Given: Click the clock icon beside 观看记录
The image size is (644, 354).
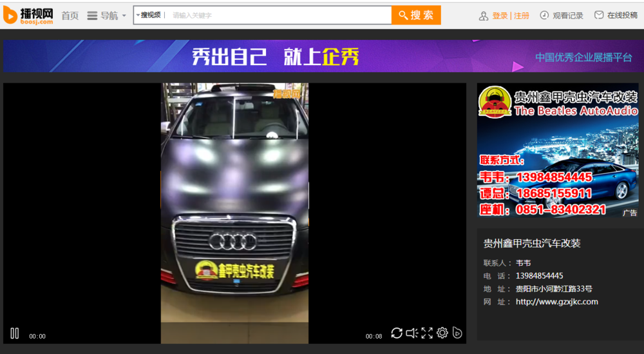Looking at the screenshot, I should (x=544, y=15).
